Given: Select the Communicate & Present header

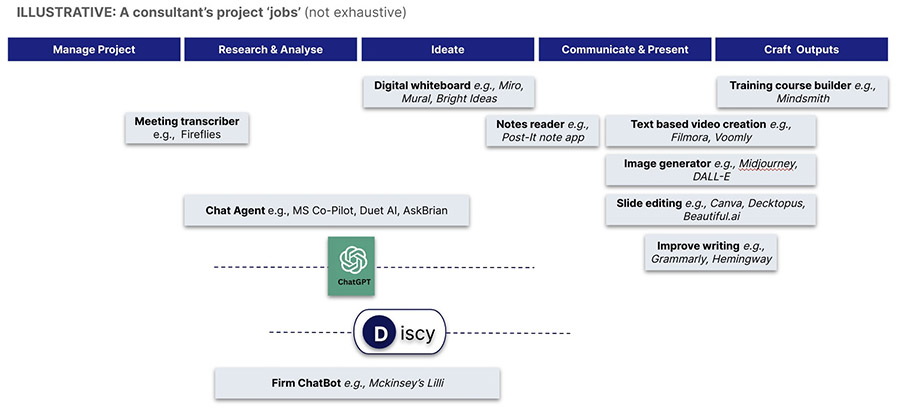Looking at the screenshot, I should click(624, 49).
